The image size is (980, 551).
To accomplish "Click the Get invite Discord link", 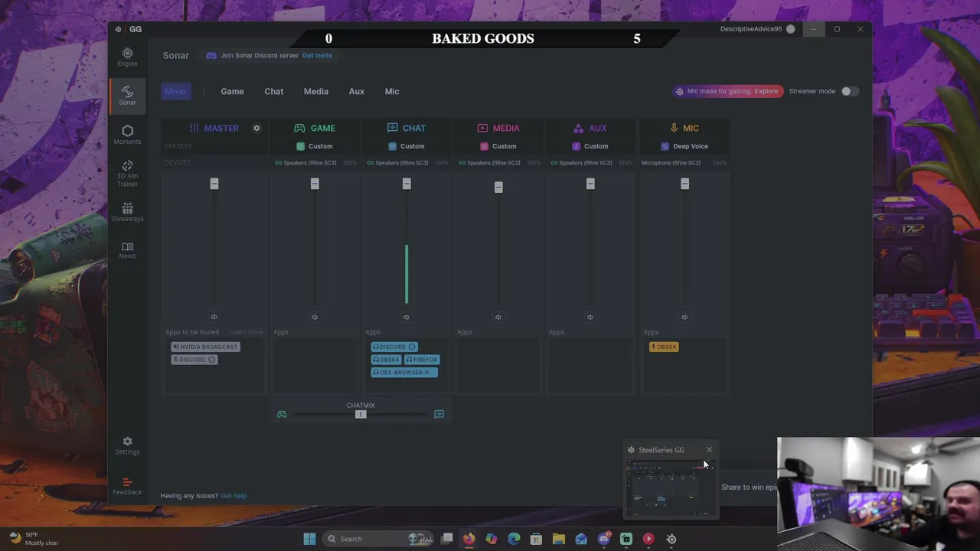I will (317, 55).
